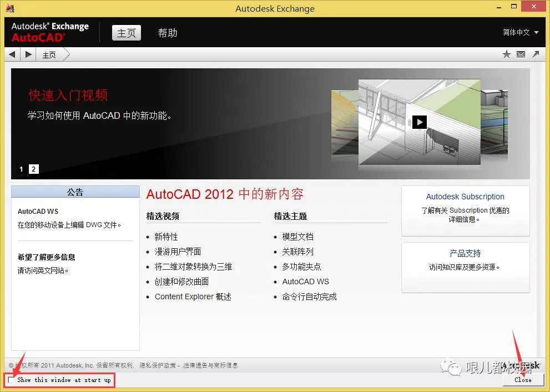The width and height of the screenshot is (550, 392).
Task: Open the 多功能夹点 topic link
Action: pyautogui.click(x=302, y=267)
